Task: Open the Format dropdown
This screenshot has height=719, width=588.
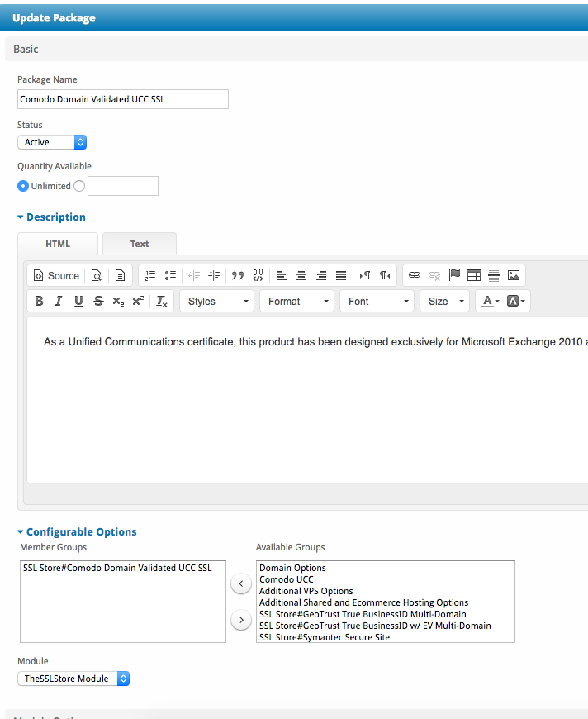Action: click(x=297, y=302)
